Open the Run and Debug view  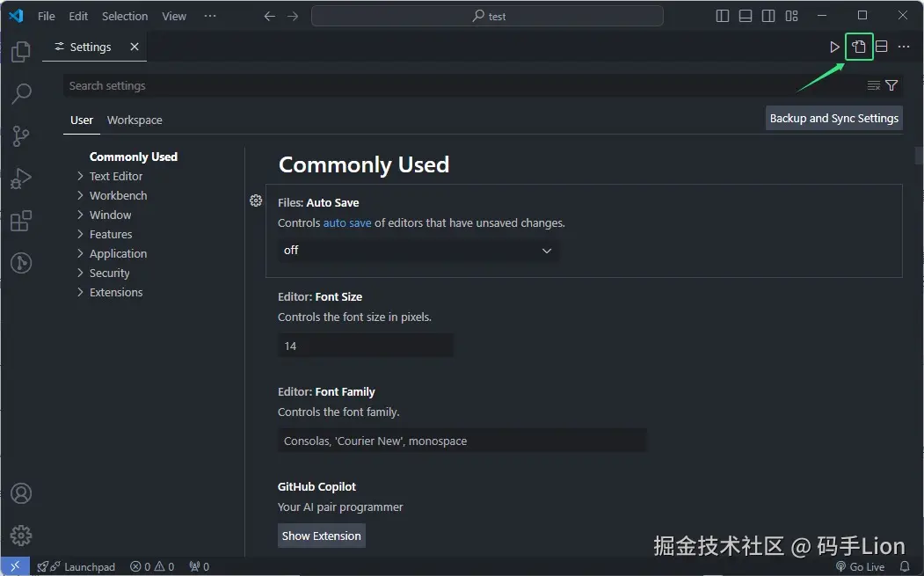pos(20,178)
